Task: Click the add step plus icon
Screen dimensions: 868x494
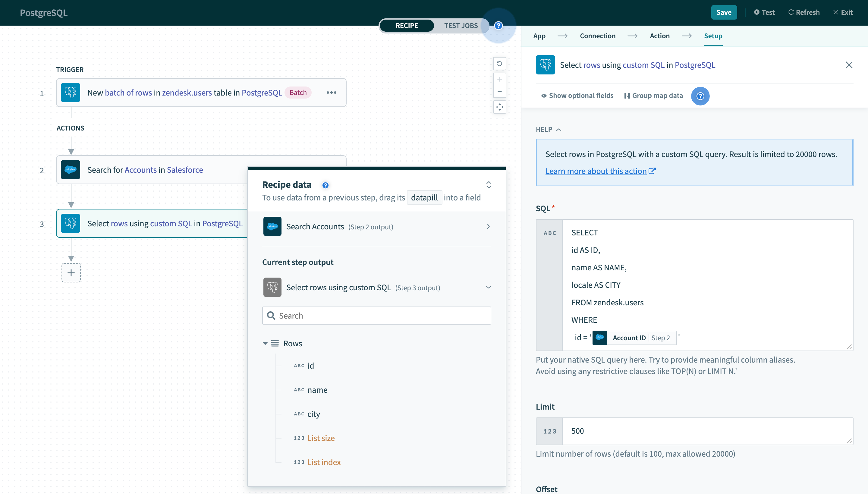Action: tap(71, 273)
